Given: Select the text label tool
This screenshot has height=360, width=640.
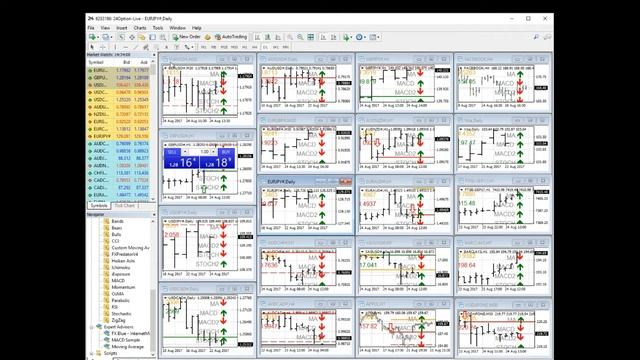Looking at the screenshot, I should tap(177, 47).
